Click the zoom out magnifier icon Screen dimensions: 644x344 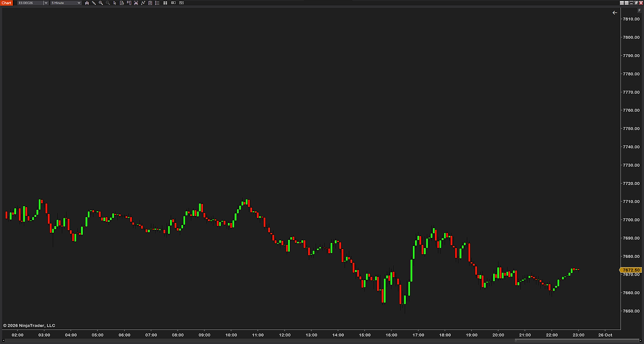point(108,3)
